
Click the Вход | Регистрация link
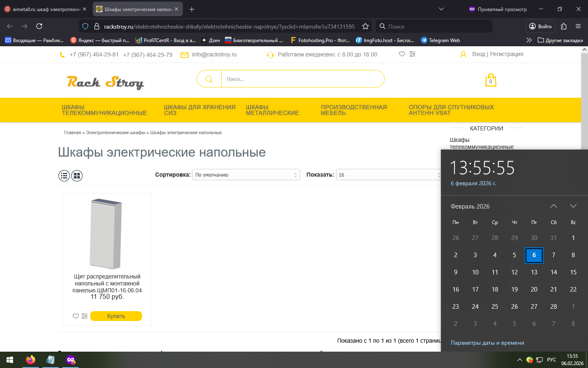pyautogui.click(x=498, y=54)
